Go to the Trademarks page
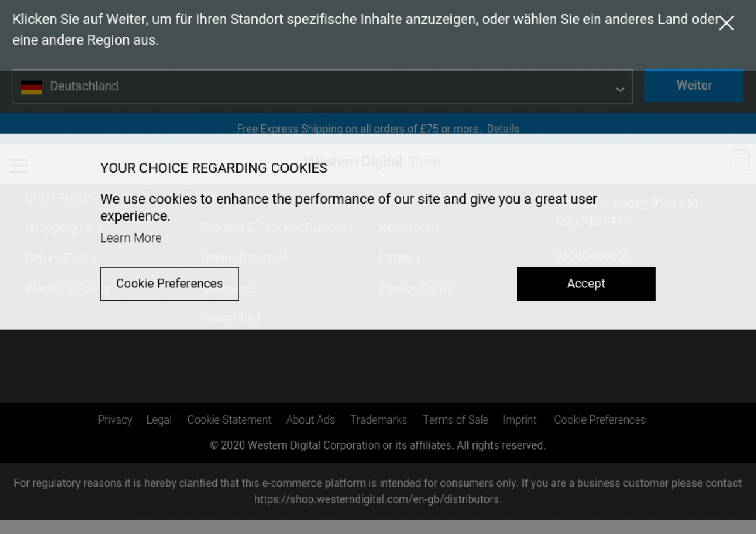This screenshot has height=534, width=756. point(379,420)
